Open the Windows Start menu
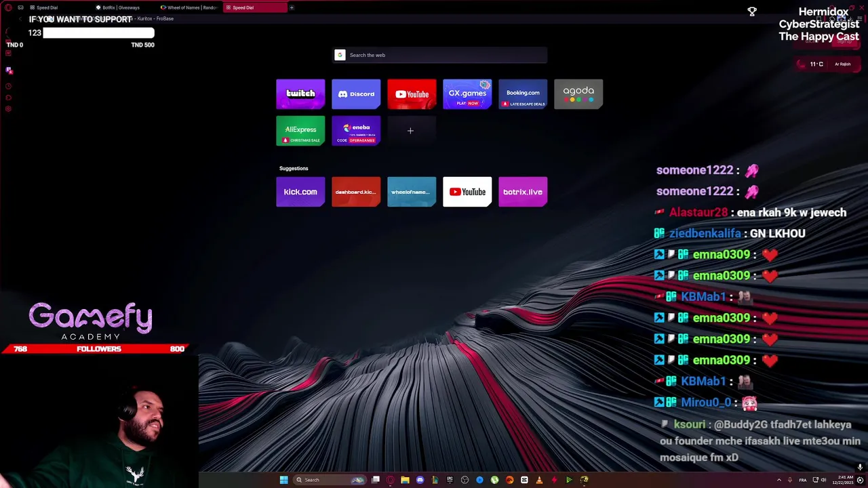This screenshot has height=488, width=868. [283, 480]
